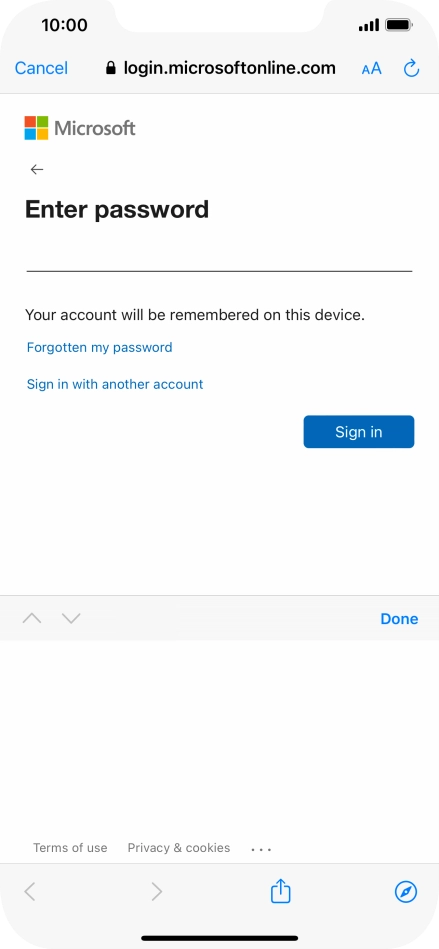The width and height of the screenshot is (439, 949).
Task: Tap the padlock icon beside the URL
Action: (x=111, y=68)
